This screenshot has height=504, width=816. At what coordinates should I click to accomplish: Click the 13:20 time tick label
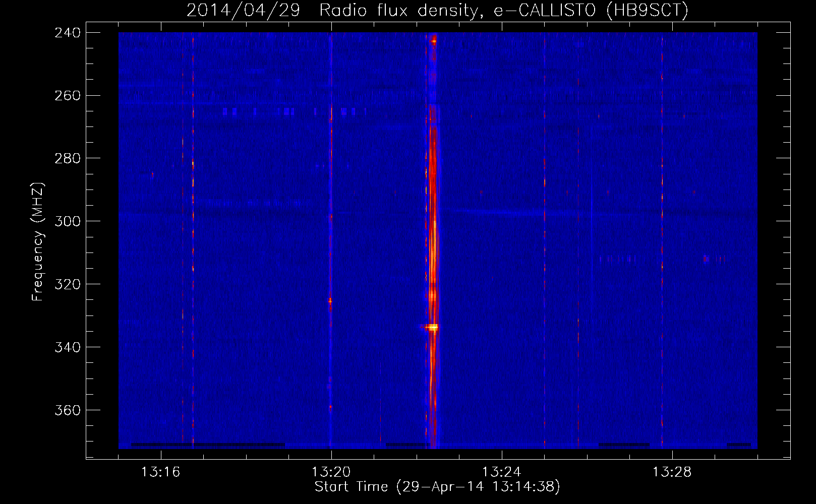331,472
